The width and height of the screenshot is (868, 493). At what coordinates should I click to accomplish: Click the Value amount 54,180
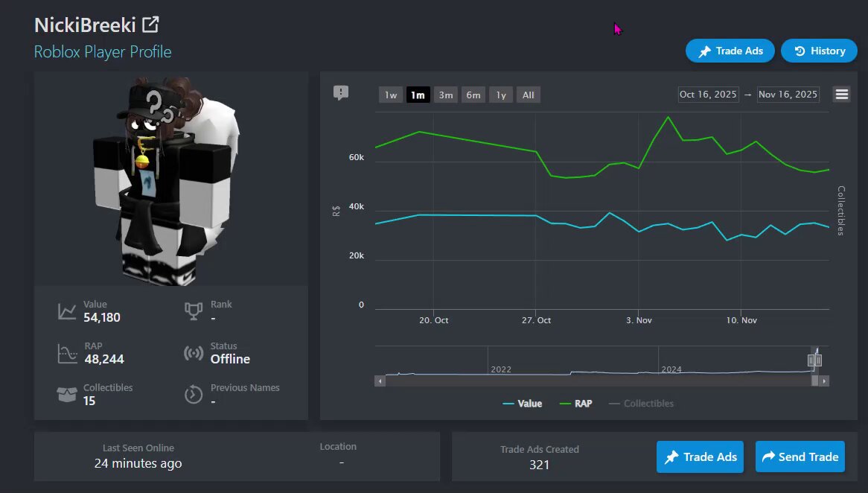102,317
